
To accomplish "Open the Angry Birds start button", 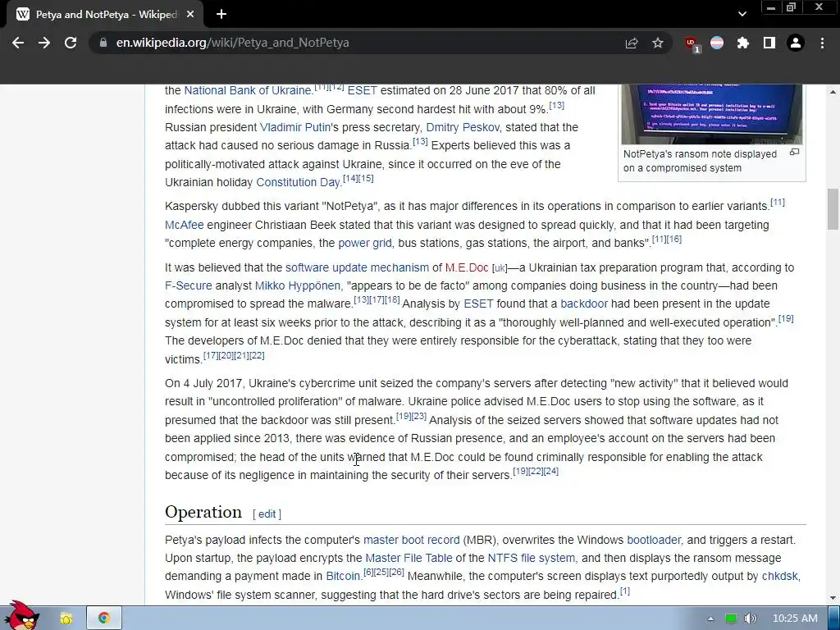I will [21, 616].
